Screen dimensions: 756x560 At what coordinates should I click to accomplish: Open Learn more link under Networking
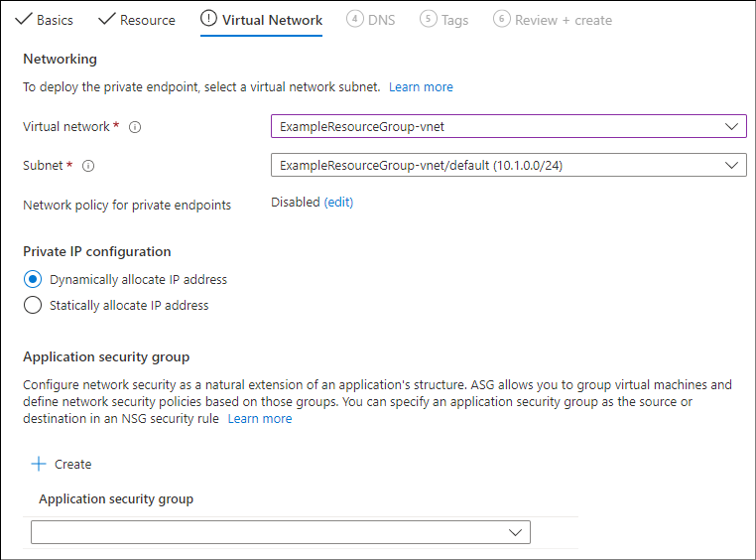(421, 87)
